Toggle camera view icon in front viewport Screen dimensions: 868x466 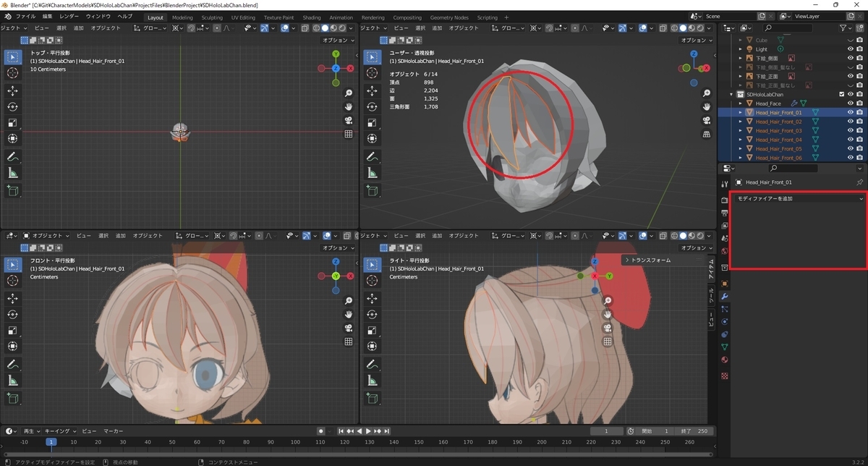click(348, 328)
